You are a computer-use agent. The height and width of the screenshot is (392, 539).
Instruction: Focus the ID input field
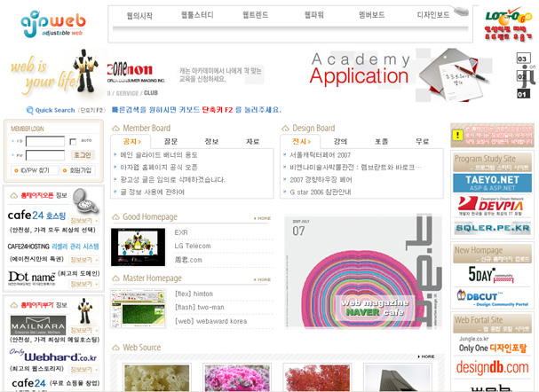coord(45,141)
